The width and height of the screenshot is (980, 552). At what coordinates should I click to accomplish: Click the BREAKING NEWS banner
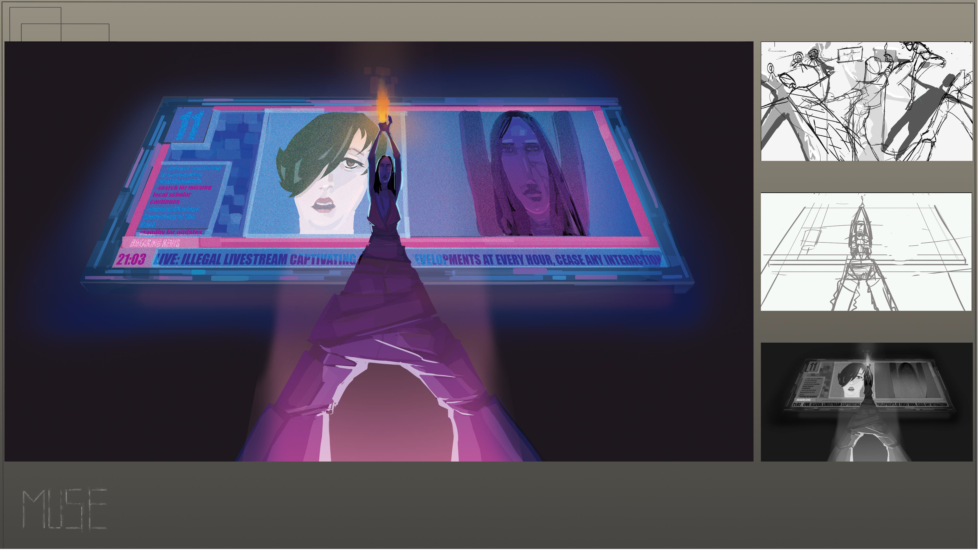(155, 244)
